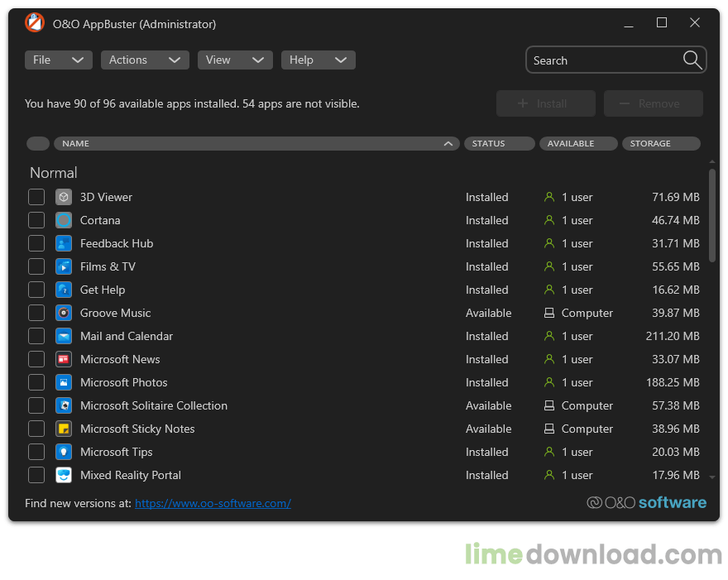Click the Microsoft News app icon
Screen dimensions: 728x580
(x=64, y=359)
